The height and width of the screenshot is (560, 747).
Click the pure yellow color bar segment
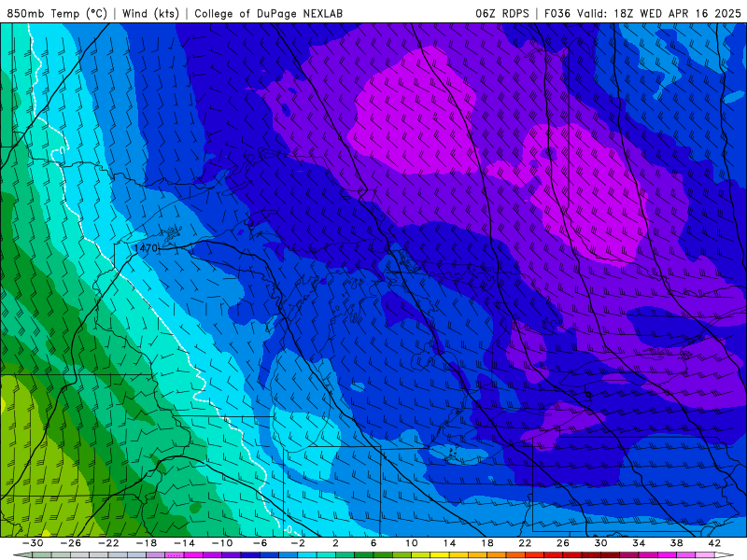click(x=439, y=554)
